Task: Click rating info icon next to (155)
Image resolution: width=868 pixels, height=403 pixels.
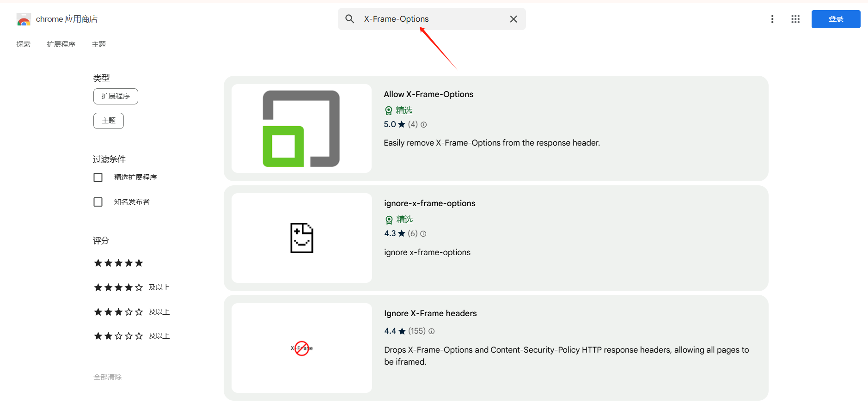Action: [x=432, y=331]
